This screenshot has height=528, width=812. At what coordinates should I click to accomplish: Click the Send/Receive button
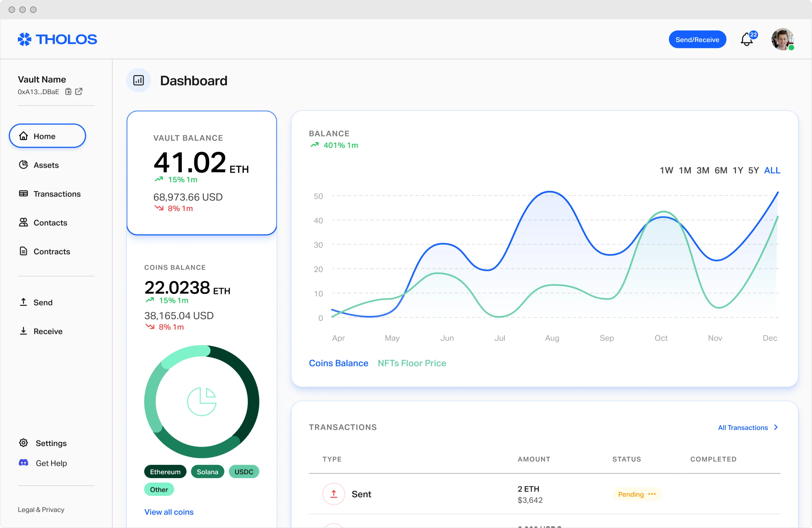point(697,39)
